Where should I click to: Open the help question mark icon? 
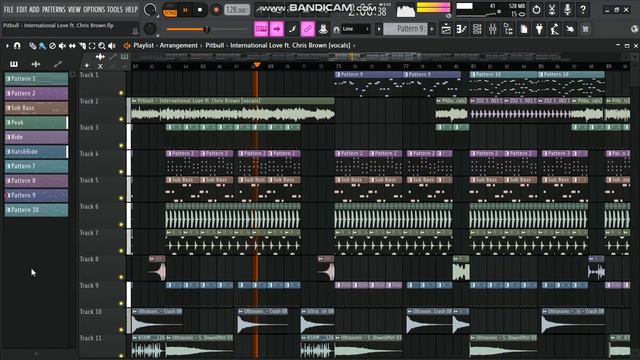click(583, 10)
